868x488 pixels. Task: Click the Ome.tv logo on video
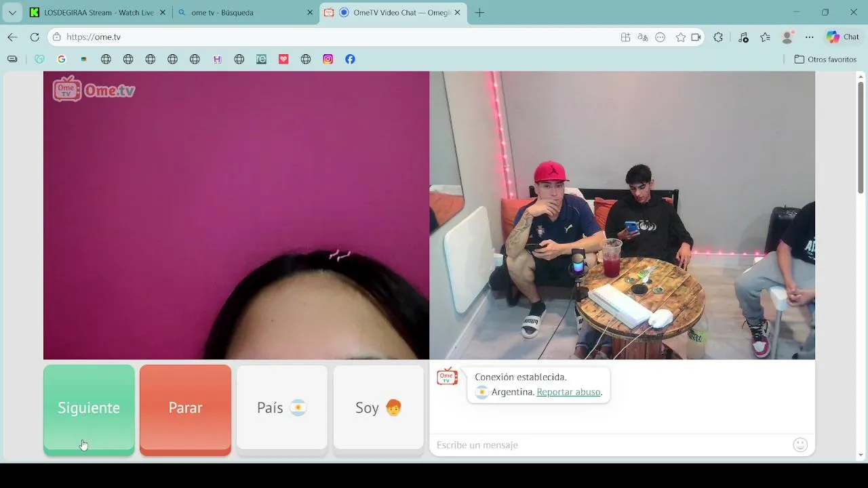point(94,89)
